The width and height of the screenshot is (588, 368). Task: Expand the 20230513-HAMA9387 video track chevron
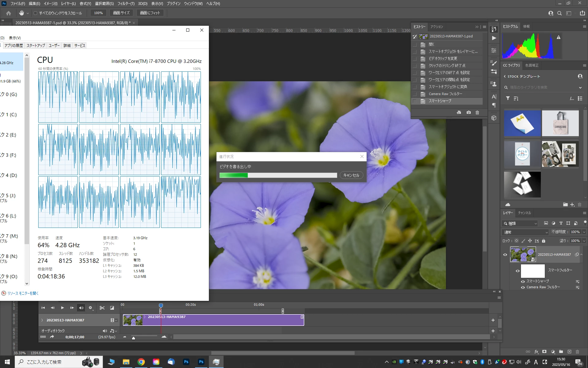[42, 320]
